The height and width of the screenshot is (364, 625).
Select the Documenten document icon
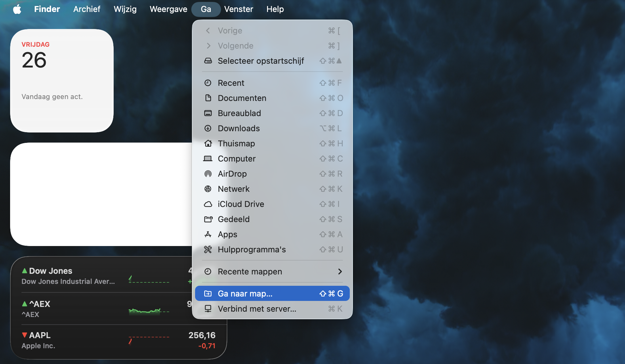(x=208, y=98)
